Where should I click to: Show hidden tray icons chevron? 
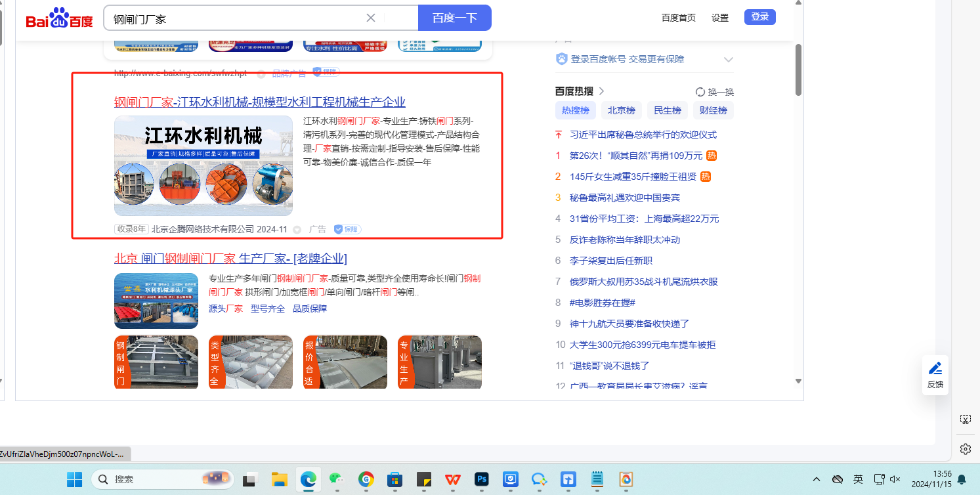click(817, 479)
